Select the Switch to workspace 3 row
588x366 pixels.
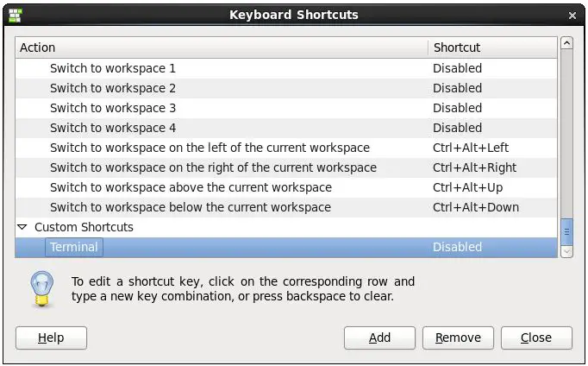pyautogui.click(x=113, y=108)
